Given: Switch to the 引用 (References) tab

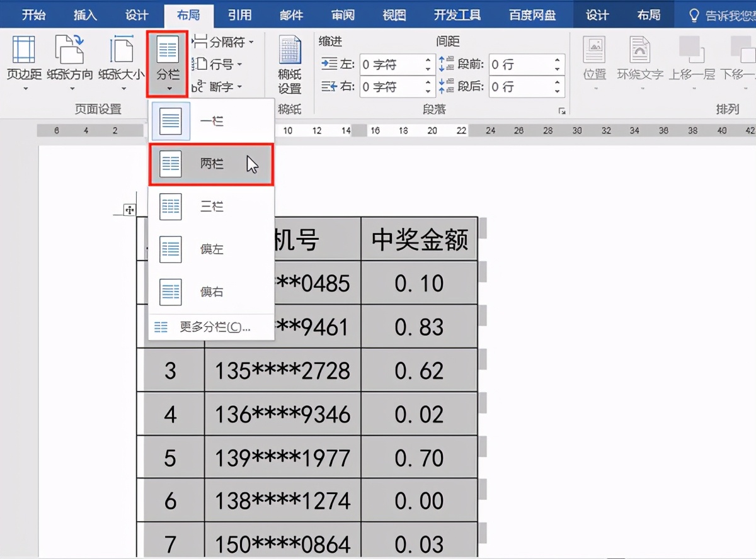Looking at the screenshot, I should coord(239,14).
